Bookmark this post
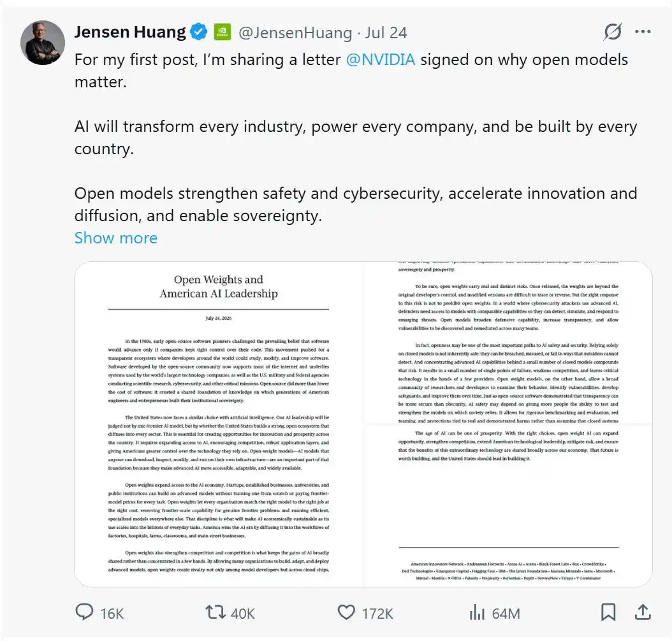Screen dimensions: 672x641 point(608,612)
